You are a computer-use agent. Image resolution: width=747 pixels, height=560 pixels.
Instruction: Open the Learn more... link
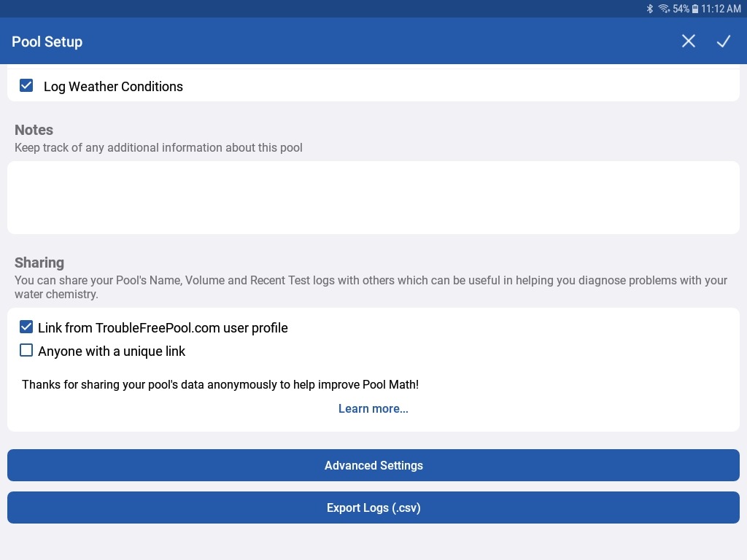point(373,408)
